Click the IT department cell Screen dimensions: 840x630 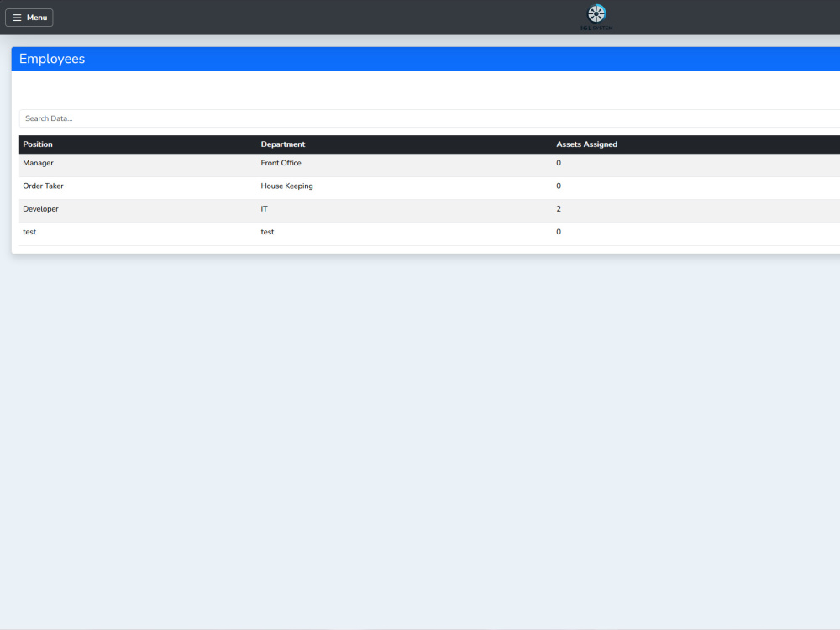[x=264, y=209]
